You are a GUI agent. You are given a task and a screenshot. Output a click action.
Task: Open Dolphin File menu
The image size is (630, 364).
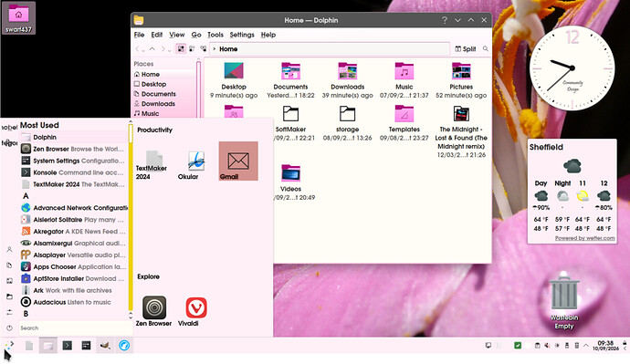[139, 35]
